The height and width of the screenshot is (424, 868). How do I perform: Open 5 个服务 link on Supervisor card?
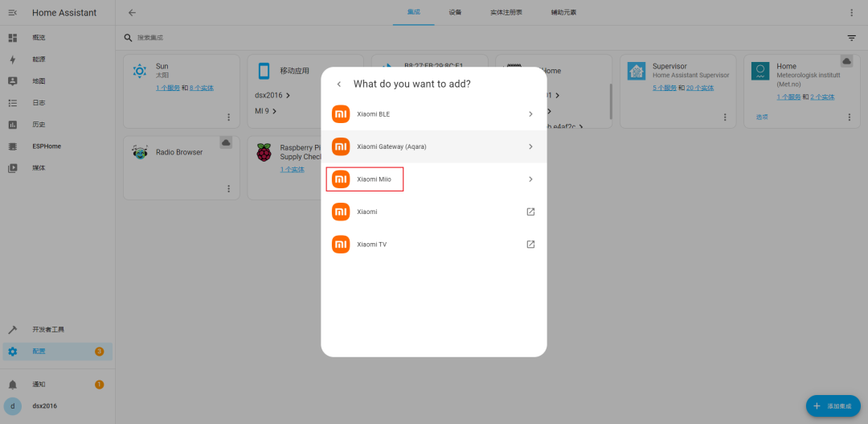(665, 89)
